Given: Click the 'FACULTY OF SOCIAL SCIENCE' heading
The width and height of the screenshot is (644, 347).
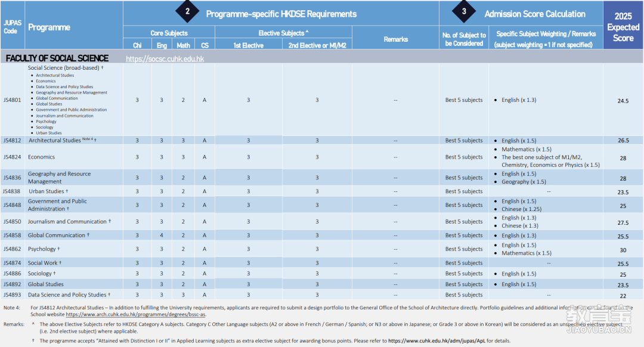Looking at the screenshot, I should pyautogui.click(x=57, y=58).
